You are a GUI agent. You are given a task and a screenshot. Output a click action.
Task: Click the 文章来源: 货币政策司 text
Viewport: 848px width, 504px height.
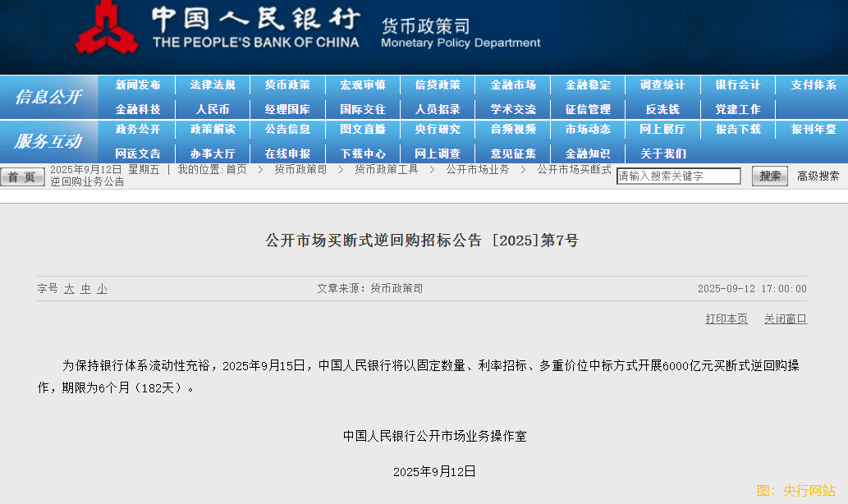tap(370, 289)
